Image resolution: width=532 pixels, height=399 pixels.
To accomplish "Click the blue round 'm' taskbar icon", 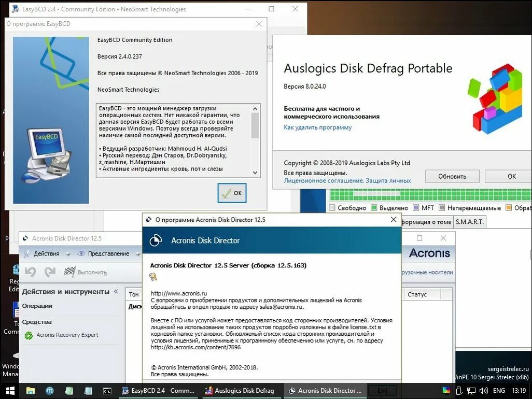I will [x=50, y=391].
